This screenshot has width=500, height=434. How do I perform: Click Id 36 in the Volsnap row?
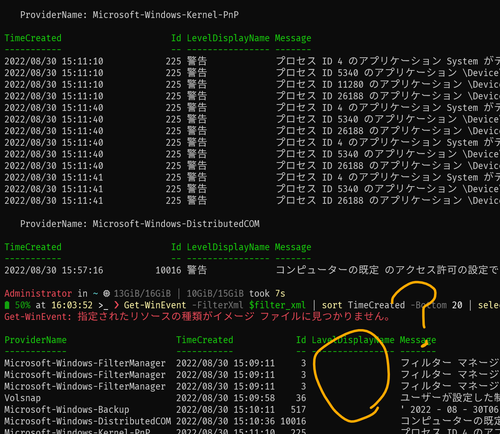tap(301, 398)
